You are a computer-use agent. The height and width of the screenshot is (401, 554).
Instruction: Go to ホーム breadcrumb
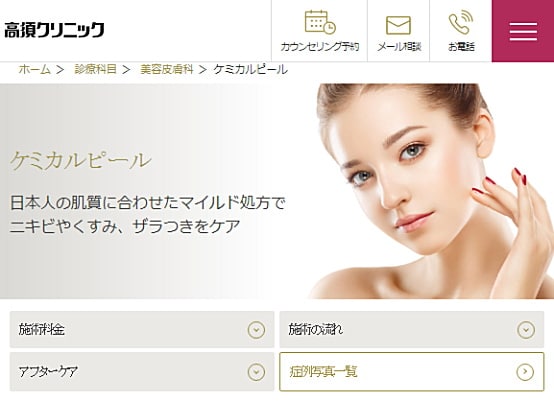(34, 69)
